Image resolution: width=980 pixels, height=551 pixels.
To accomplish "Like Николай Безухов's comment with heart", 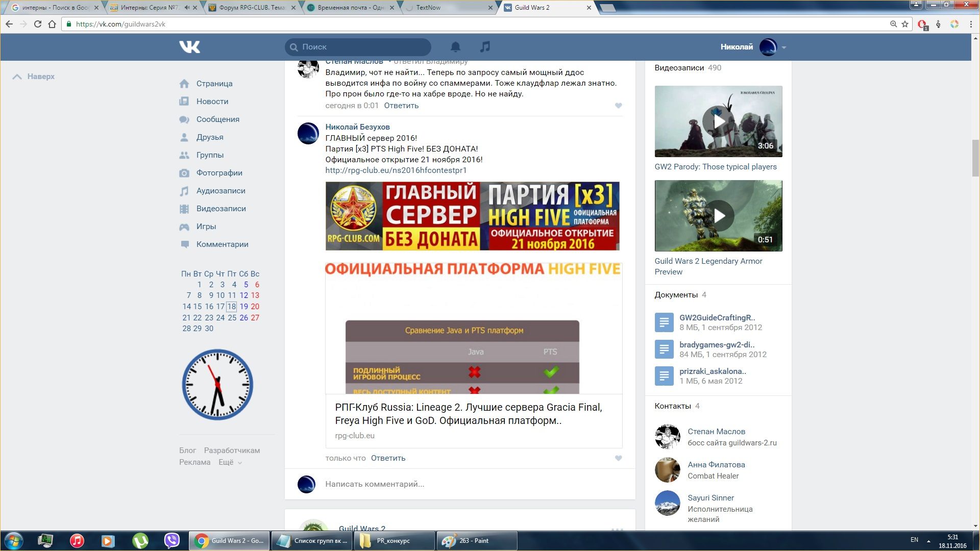I will (x=618, y=458).
